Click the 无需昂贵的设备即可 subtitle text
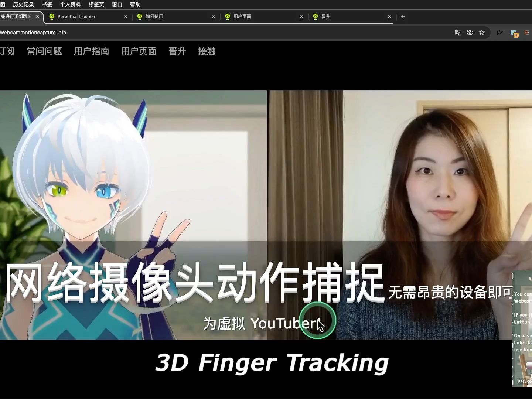This screenshot has height=399, width=532. (x=451, y=292)
